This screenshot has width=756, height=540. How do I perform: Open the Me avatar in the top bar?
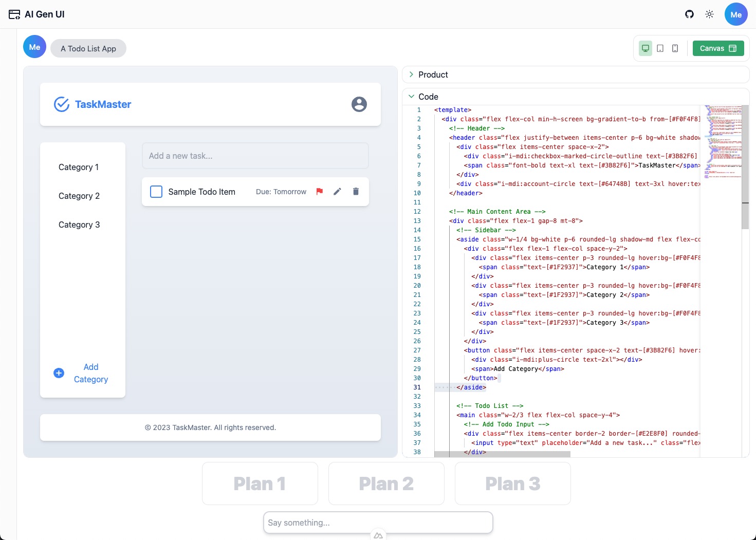tap(736, 14)
